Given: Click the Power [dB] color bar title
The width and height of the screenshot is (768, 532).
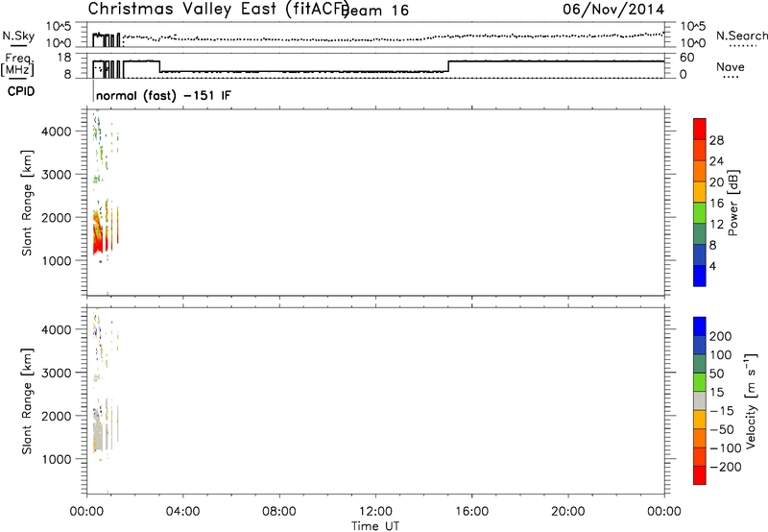Looking at the screenshot, I should [733, 203].
